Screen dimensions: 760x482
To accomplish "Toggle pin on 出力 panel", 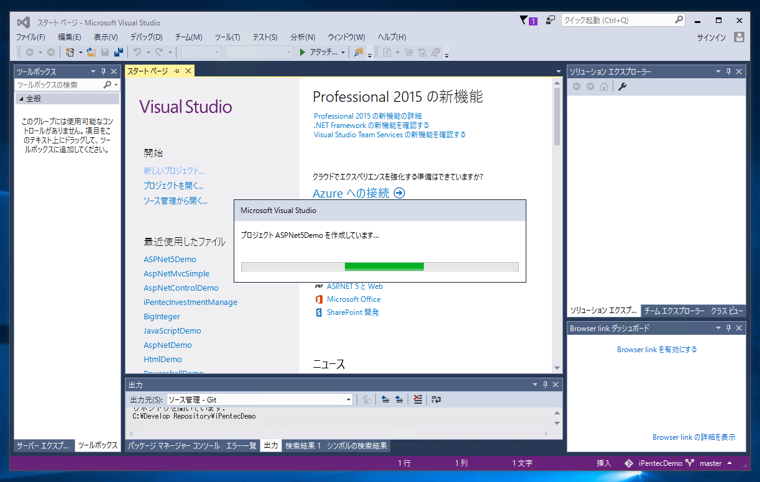I will pos(545,385).
